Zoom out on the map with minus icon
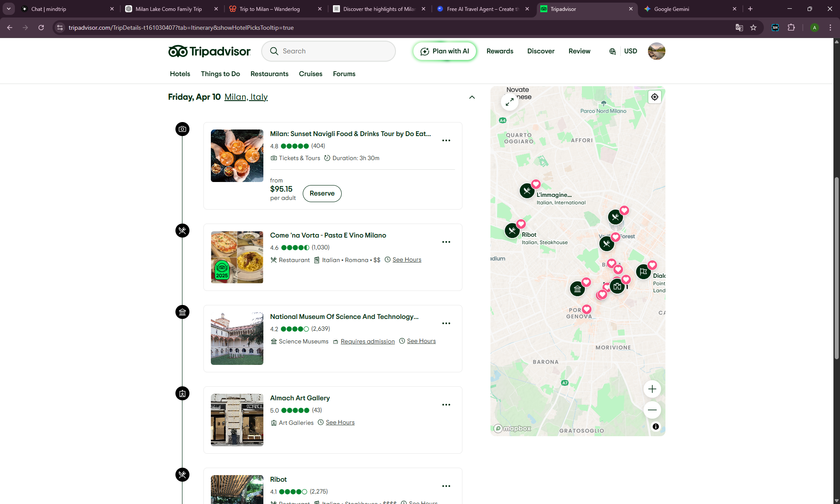 [x=652, y=410]
